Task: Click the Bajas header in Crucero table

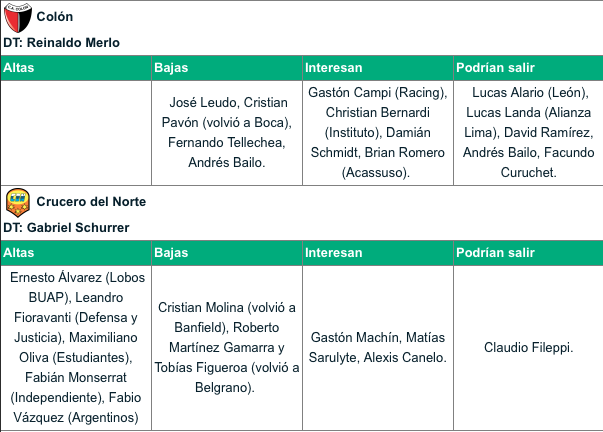Action: tap(227, 253)
